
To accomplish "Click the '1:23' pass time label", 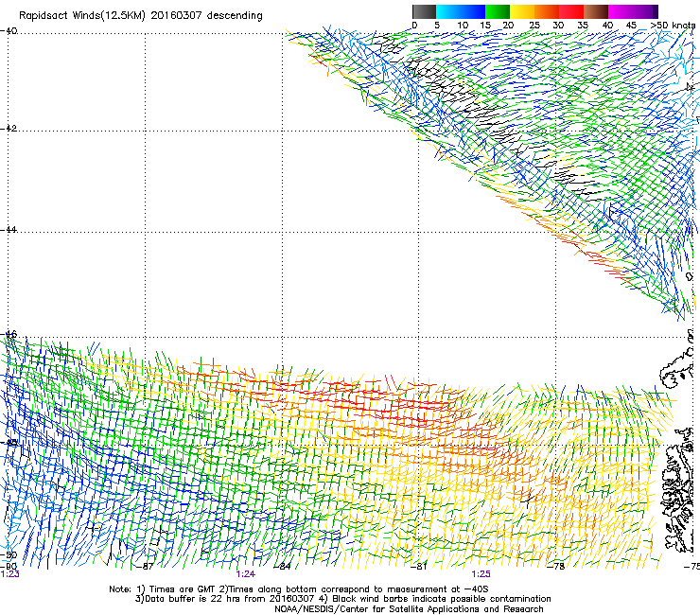I will tap(9, 574).
